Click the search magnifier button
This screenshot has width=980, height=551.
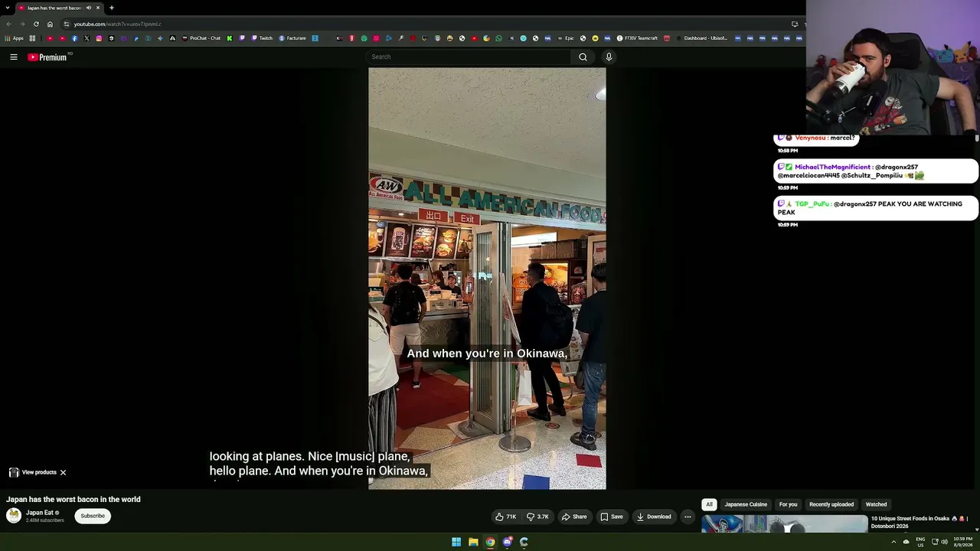point(583,57)
